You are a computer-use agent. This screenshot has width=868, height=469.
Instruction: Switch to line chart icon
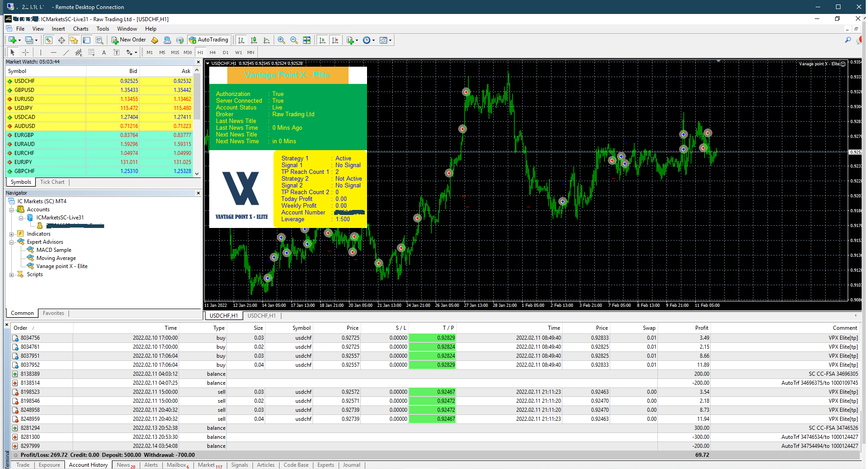(266, 40)
